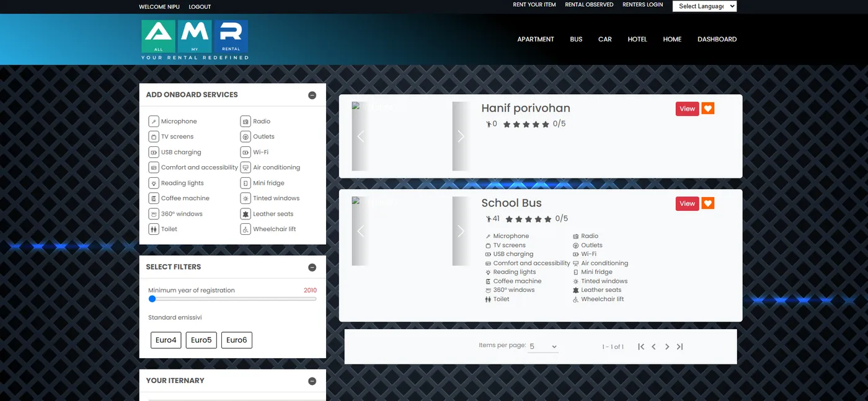Select the Leather seats service icon

click(x=246, y=214)
